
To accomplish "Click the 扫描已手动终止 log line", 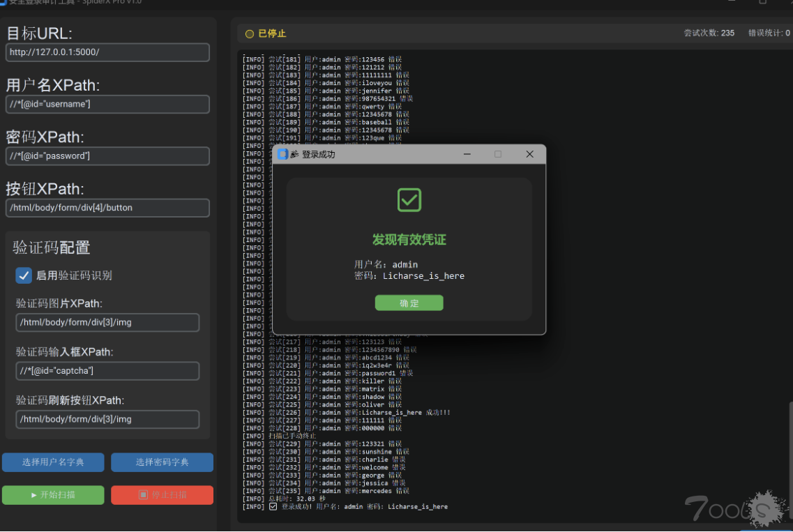I will [x=279, y=436].
